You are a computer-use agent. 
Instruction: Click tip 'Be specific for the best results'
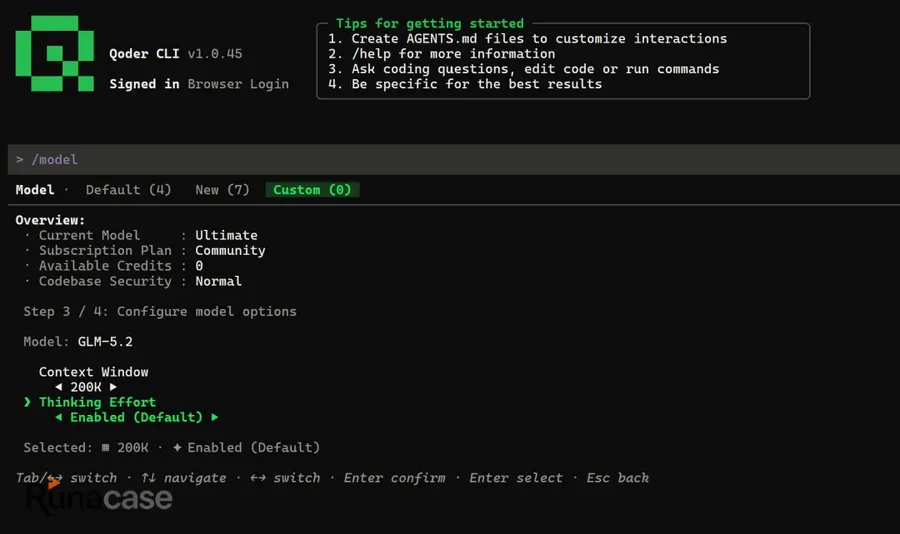tap(464, 84)
